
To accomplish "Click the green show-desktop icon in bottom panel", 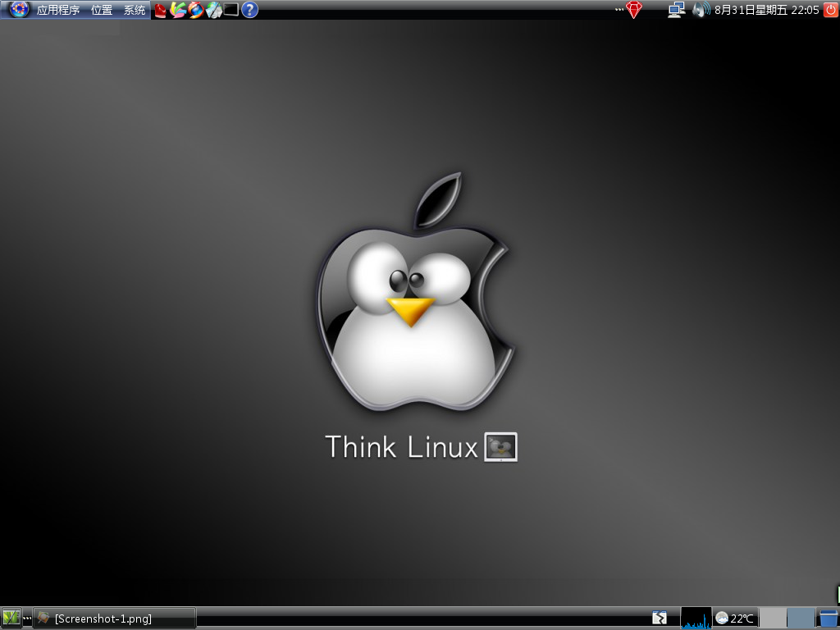I will tap(11, 619).
